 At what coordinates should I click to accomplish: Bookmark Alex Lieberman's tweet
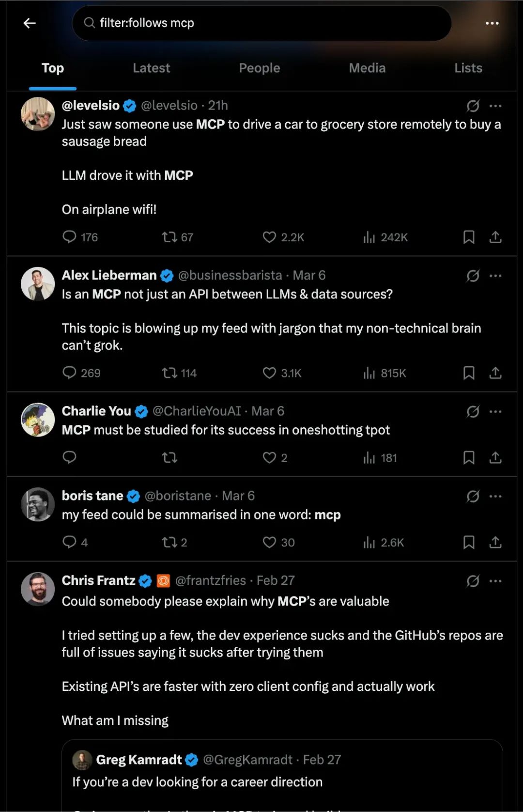point(468,373)
